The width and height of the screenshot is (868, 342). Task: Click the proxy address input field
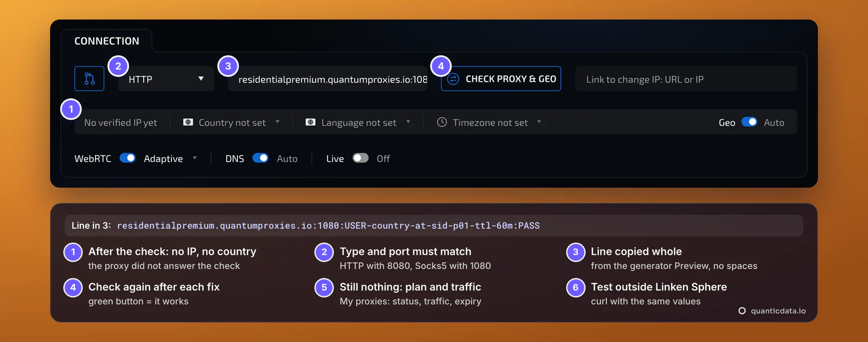pyautogui.click(x=328, y=79)
